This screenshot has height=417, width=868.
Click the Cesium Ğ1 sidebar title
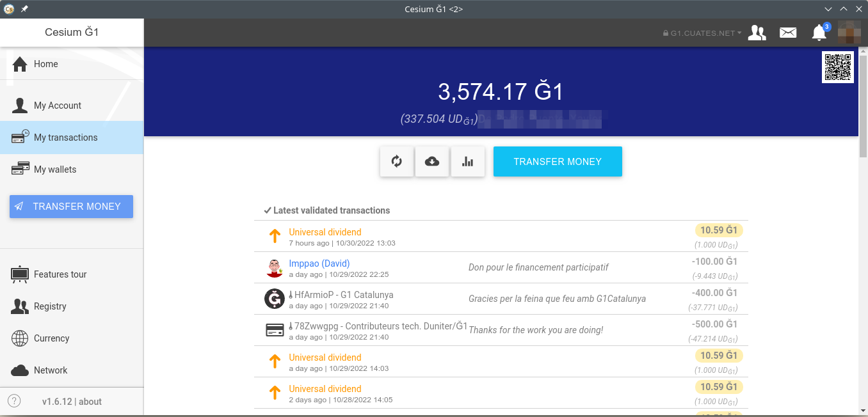(x=72, y=33)
